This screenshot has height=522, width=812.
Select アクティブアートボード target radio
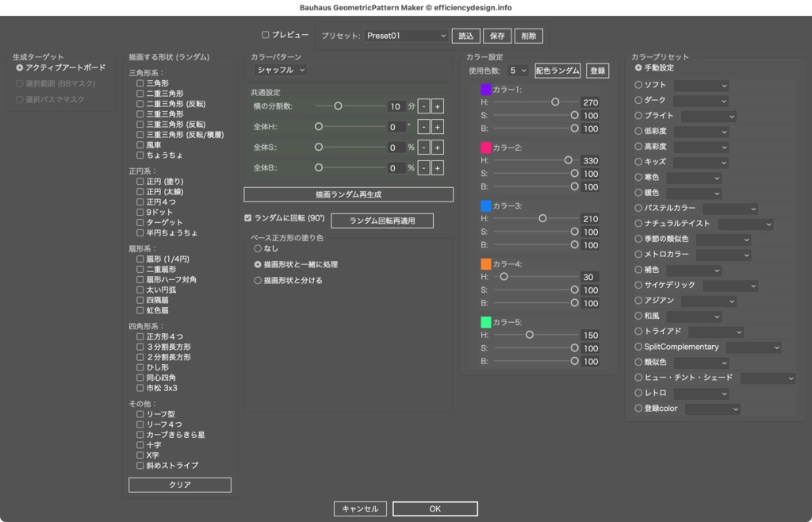click(x=19, y=68)
